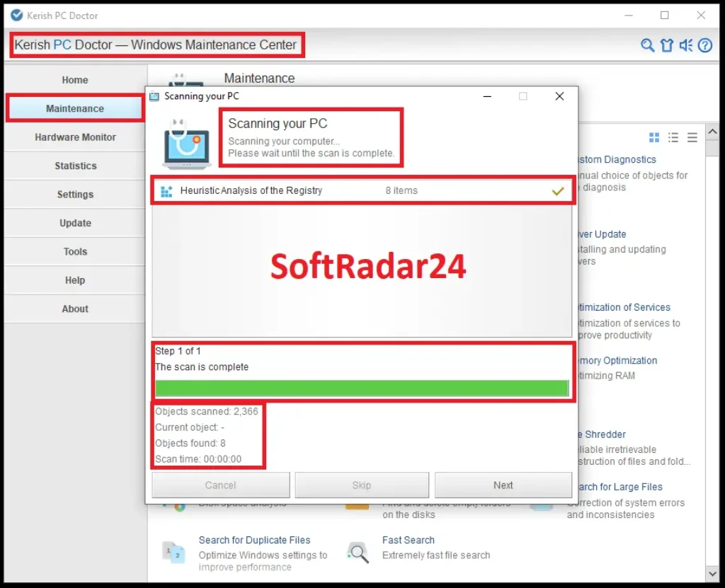Switch to the Hardware Monitor section
Viewport: 725px width, 588px height.
tap(74, 137)
